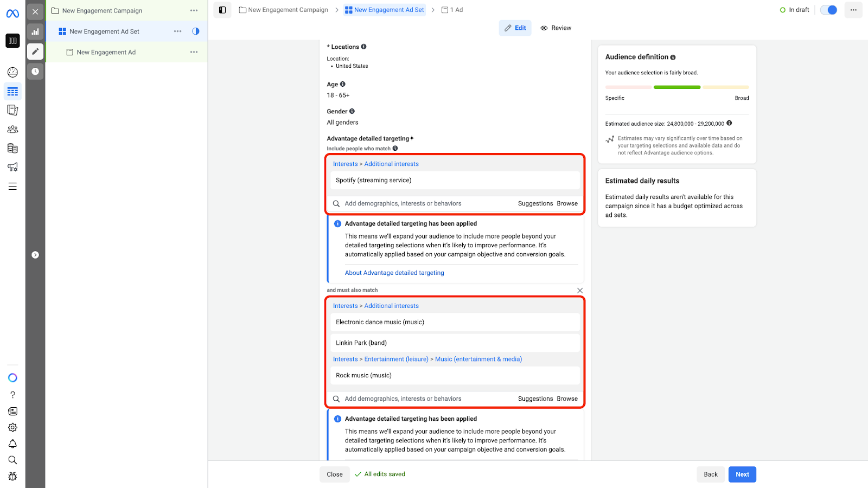Select Linkin Park (band) interest
Screen dimensions: 868x488
tap(455, 343)
